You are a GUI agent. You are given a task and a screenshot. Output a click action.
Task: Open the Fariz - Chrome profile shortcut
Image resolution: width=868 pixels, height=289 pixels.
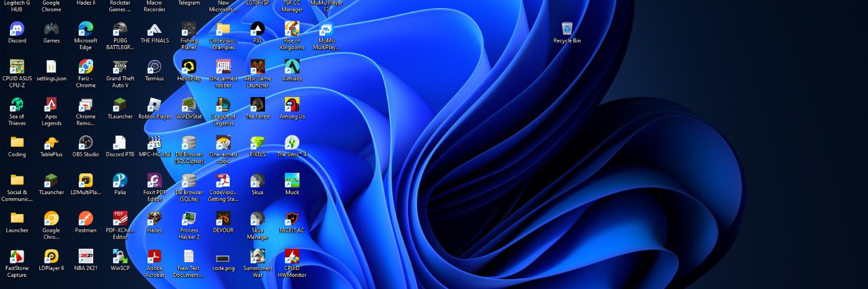86,66
